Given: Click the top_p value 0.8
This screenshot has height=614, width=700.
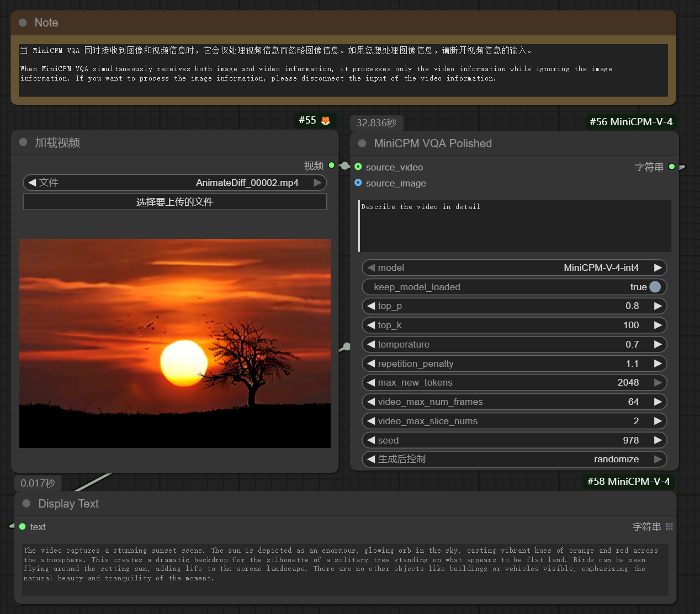Looking at the screenshot, I should pos(632,306).
